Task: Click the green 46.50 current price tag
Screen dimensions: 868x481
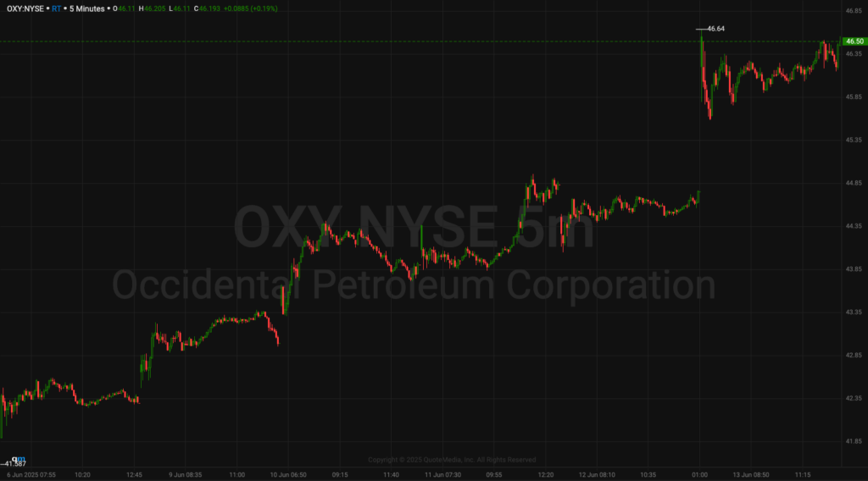Action: coord(854,41)
